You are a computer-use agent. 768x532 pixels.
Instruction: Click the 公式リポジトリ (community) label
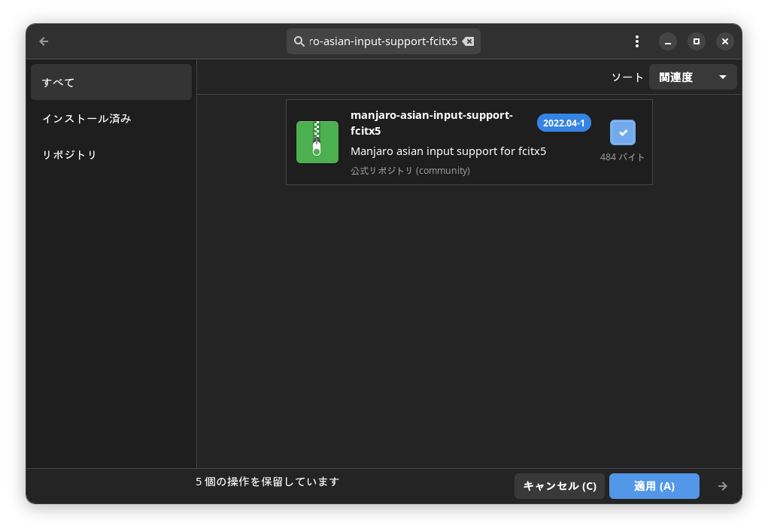point(410,171)
